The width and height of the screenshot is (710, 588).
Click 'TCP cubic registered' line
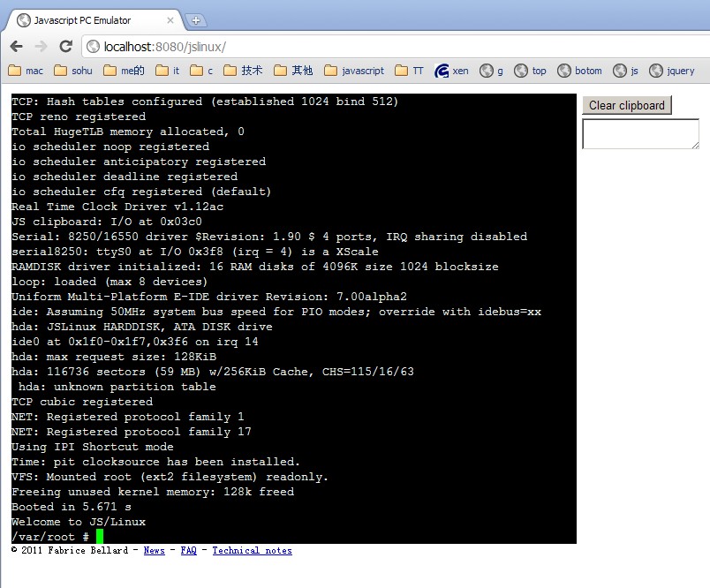[x=82, y=402]
